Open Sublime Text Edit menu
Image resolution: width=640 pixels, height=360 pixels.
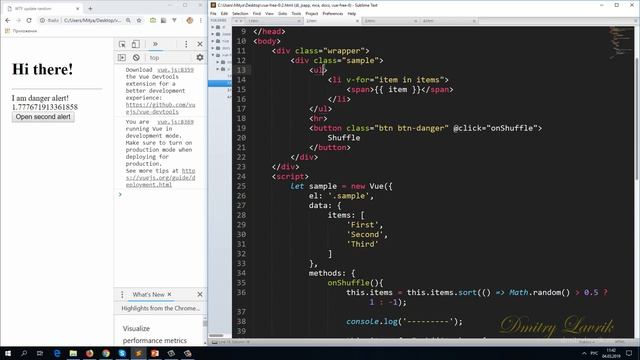pos(224,13)
